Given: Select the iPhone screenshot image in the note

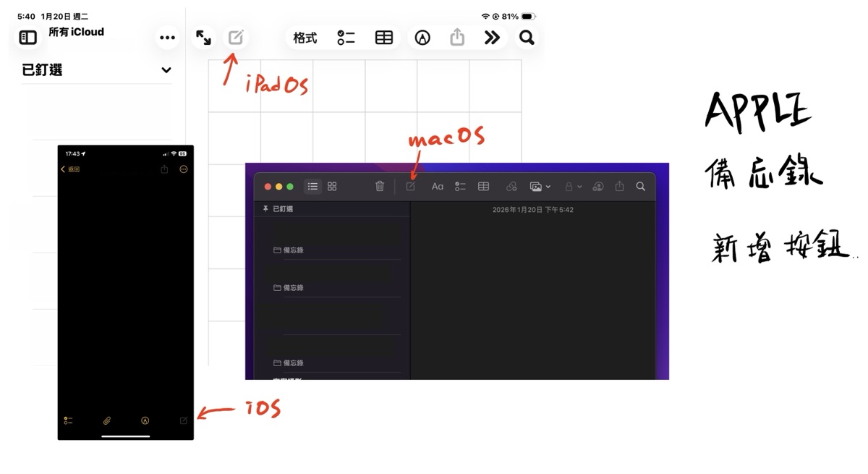Looking at the screenshot, I should click(126, 292).
